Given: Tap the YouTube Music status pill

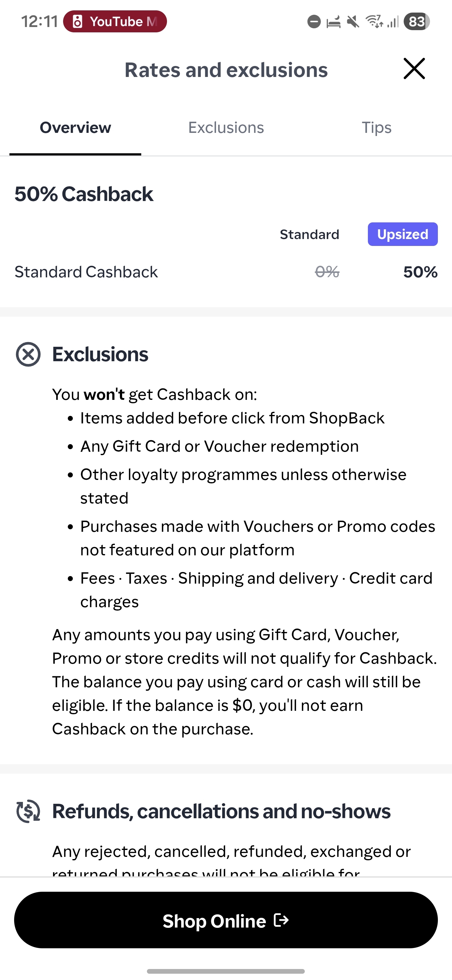Looking at the screenshot, I should coord(115,22).
